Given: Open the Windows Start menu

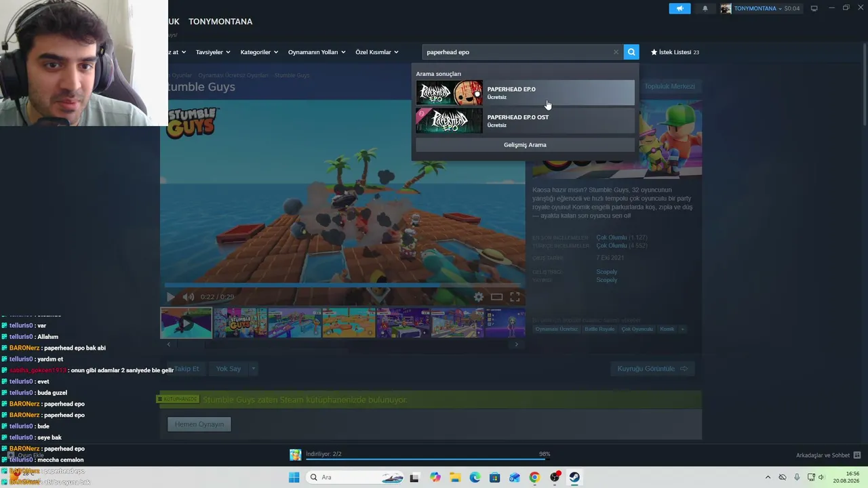Looking at the screenshot, I should tap(294, 477).
